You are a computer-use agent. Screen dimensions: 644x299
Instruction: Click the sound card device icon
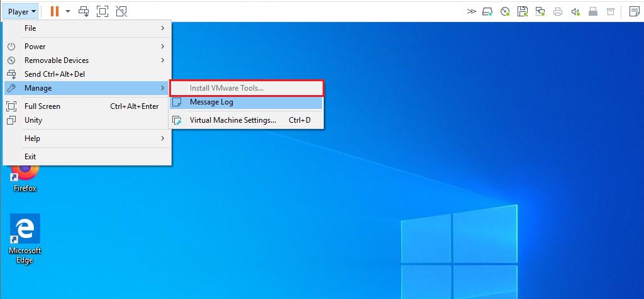[x=575, y=11]
